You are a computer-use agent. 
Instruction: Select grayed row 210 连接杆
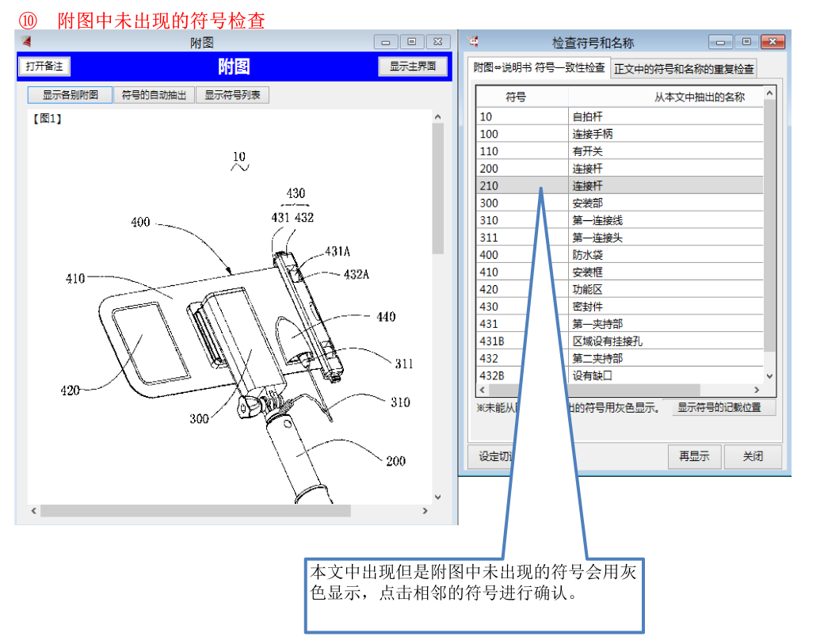tap(620, 186)
